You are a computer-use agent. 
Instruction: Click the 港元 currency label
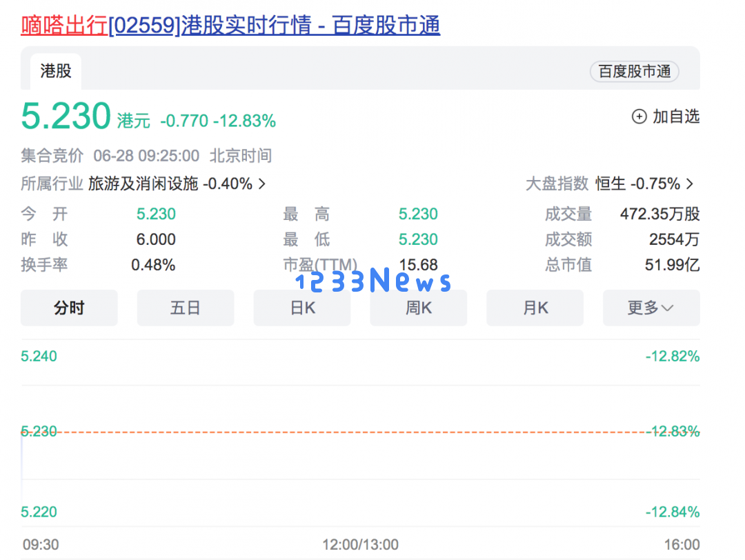point(134,121)
